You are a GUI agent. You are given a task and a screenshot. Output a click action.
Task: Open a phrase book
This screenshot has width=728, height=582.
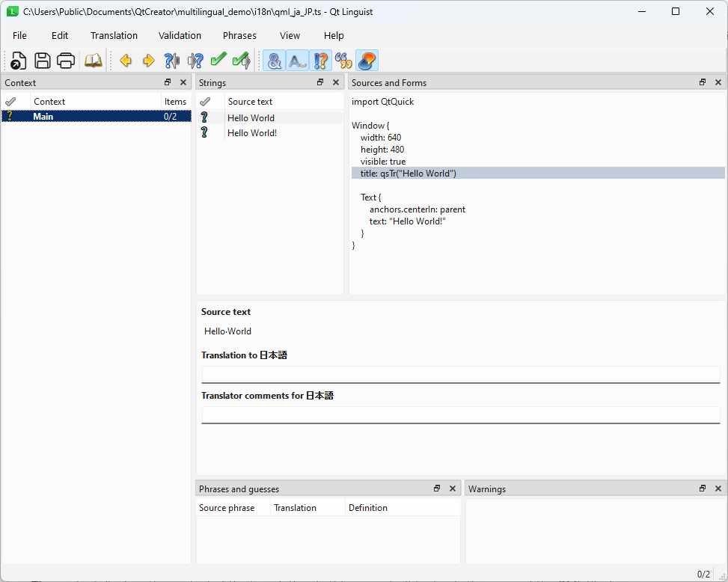click(93, 61)
